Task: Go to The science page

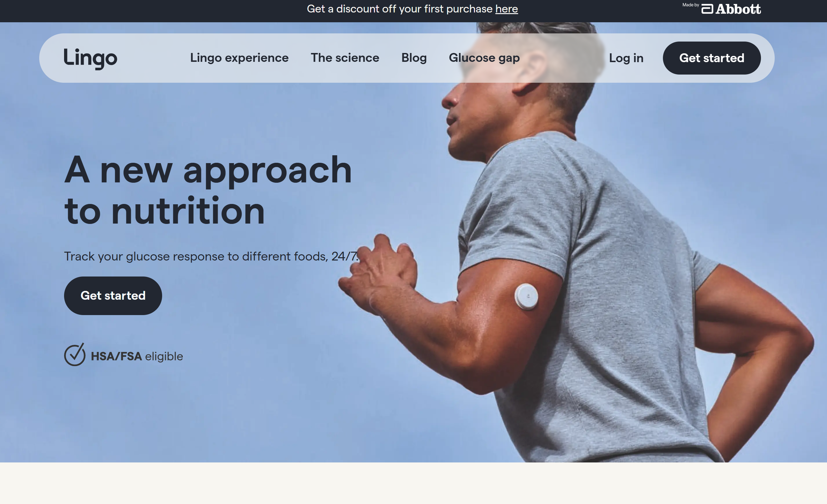Action: pos(345,58)
